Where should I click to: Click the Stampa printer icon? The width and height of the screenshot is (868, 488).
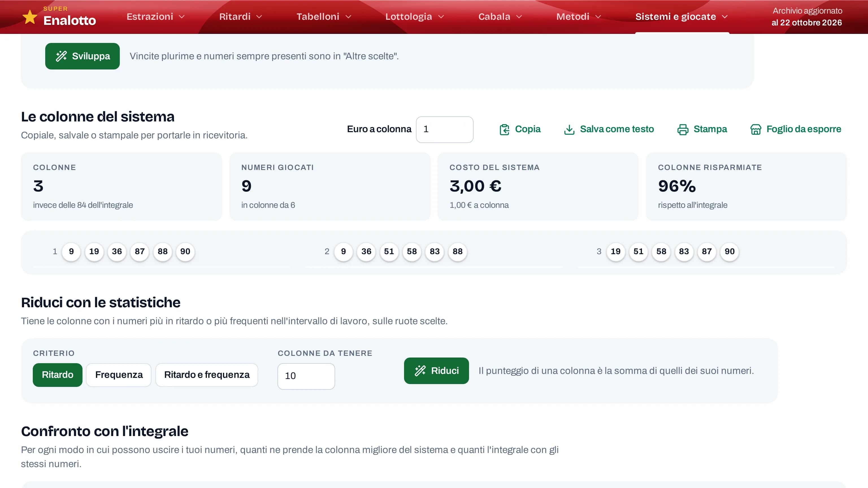click(683, 130)
